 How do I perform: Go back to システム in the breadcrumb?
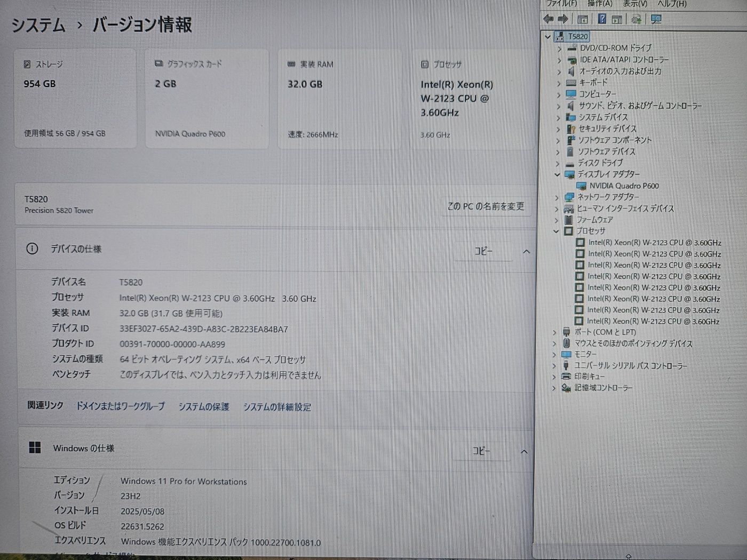pos(38,25)
